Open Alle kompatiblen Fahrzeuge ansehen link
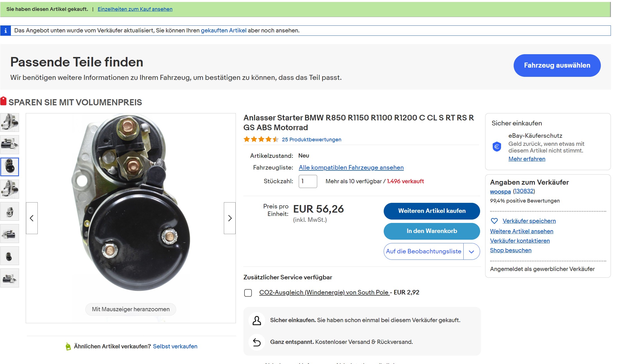 [x=351, y=168]
